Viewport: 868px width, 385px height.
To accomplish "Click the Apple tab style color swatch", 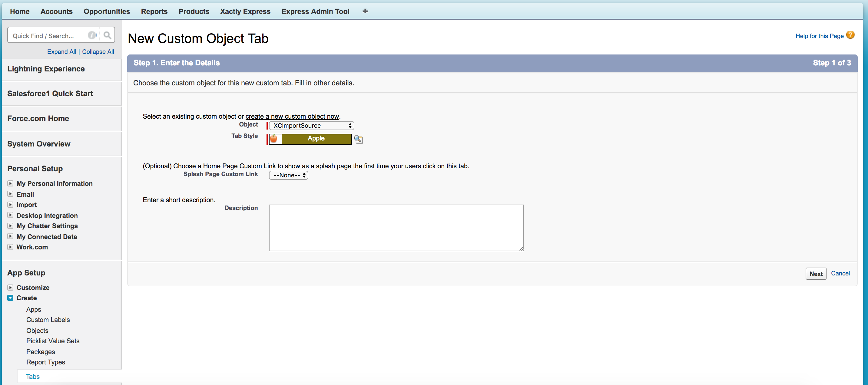I will tap(316, 139).
